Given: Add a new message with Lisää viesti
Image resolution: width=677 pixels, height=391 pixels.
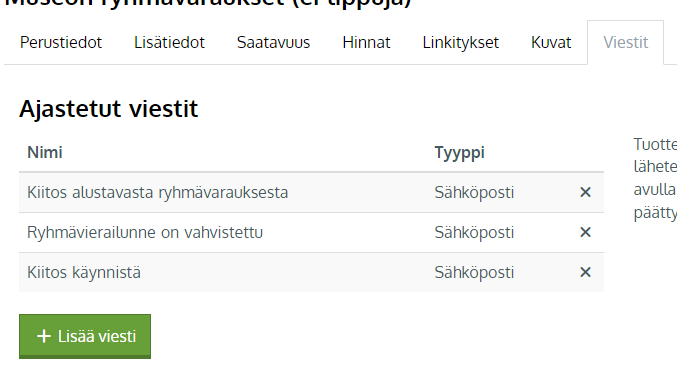Looking at the screenshot, I should (x=85, y=336).
